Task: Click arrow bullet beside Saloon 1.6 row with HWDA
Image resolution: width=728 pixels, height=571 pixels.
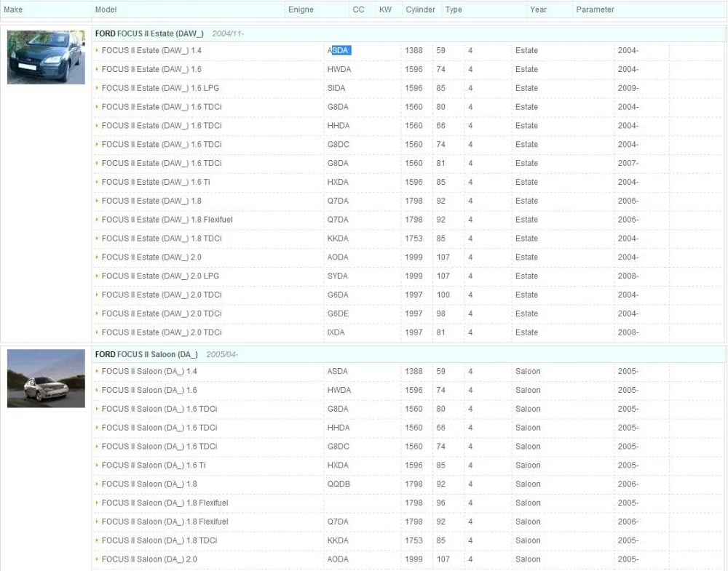Action: click(x=97, y=390)
